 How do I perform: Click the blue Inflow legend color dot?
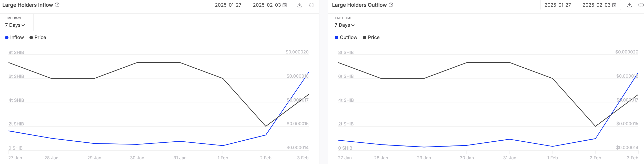7,38
